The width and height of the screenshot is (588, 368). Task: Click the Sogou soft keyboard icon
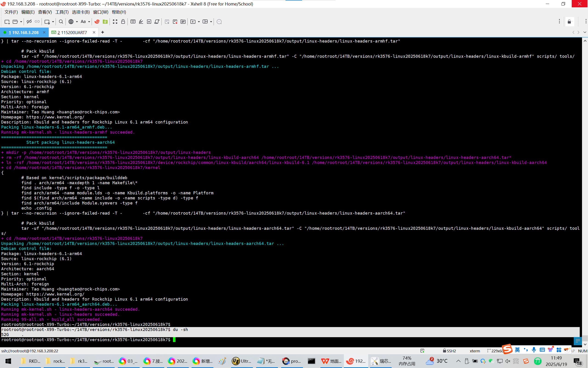click(542, 350)
